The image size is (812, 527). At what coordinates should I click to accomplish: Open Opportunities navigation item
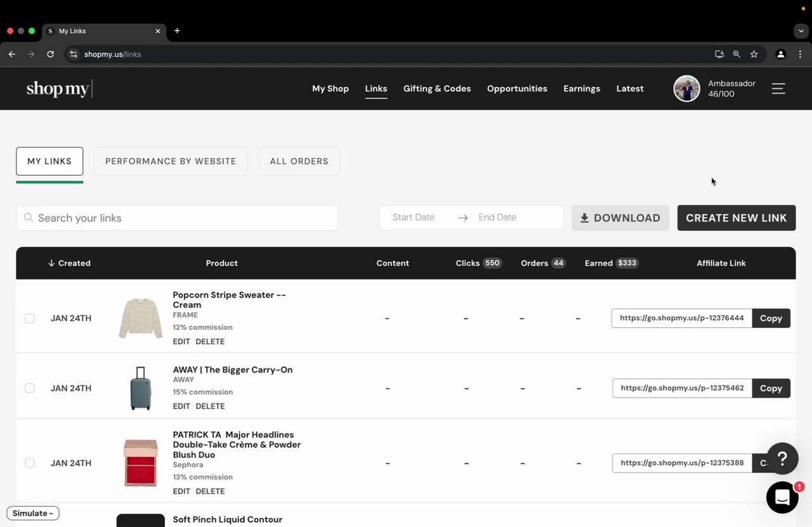tap(517, 89)
